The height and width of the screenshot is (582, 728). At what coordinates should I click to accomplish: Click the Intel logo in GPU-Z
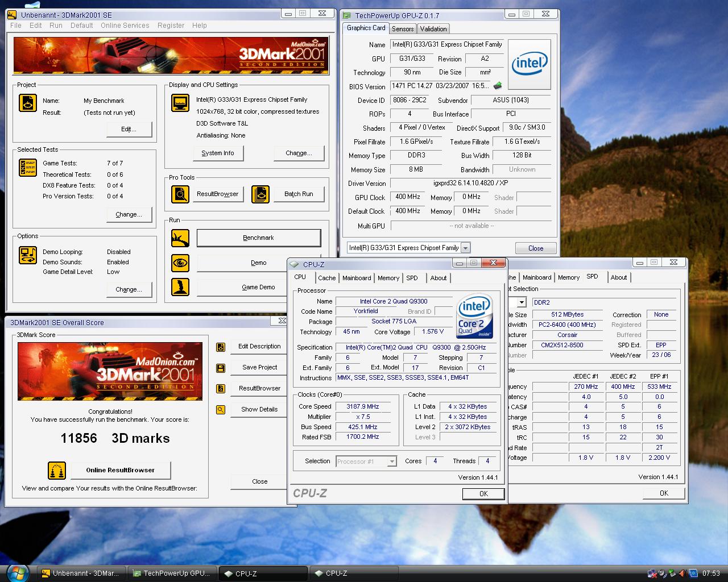[530, 64]
